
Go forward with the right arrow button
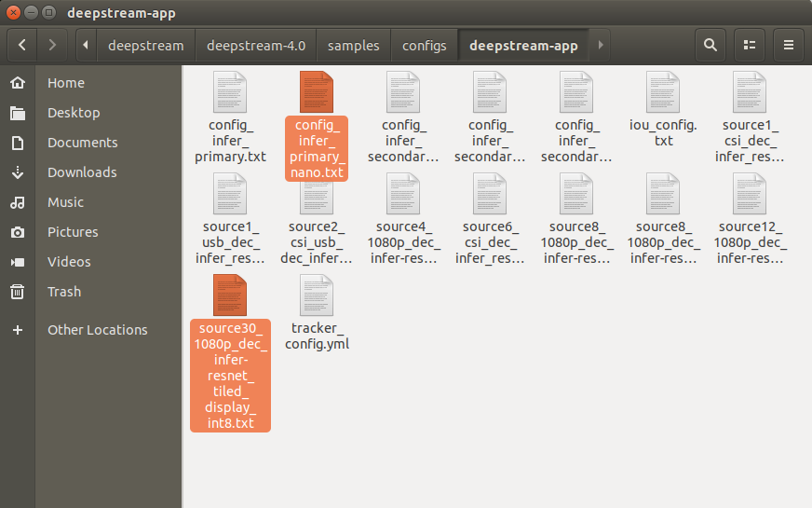[52, 45]
